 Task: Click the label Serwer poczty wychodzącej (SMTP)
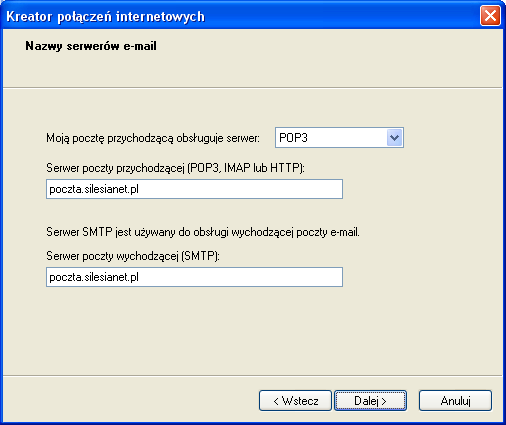[x=133, y=256]
